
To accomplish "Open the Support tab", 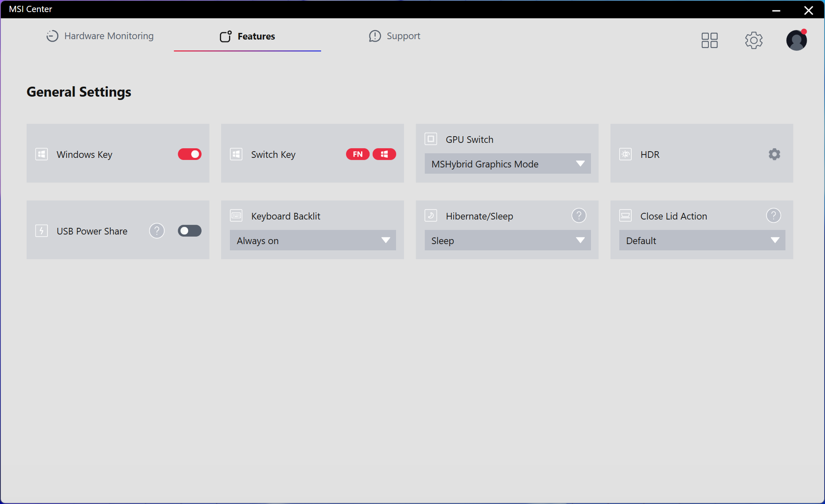I will click(x=394, y=36).
